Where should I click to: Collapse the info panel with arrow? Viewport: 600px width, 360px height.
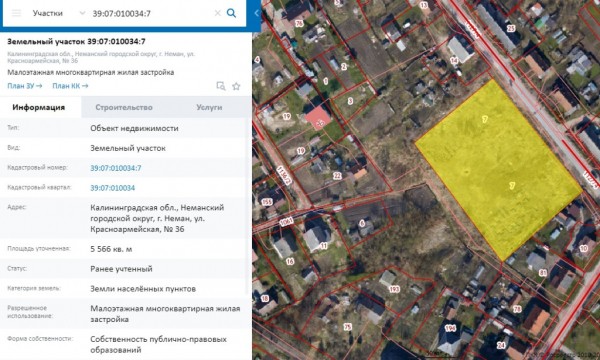point(256,13)
